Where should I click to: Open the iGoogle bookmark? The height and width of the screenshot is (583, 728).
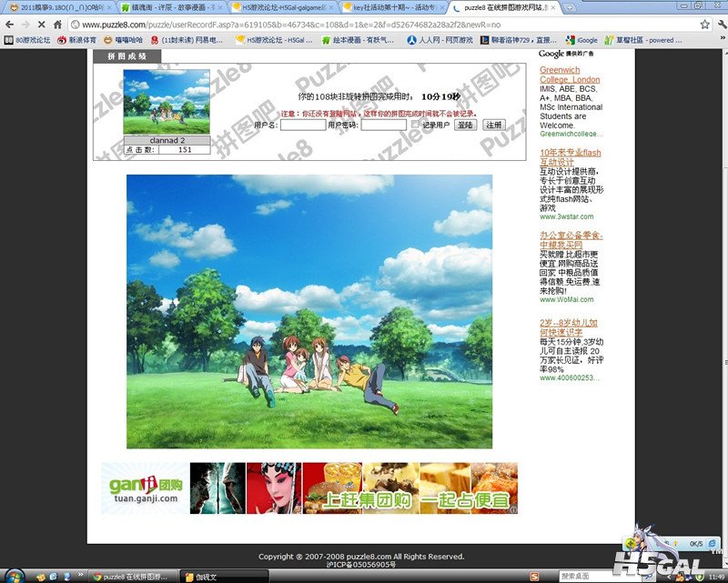point(581,40)
